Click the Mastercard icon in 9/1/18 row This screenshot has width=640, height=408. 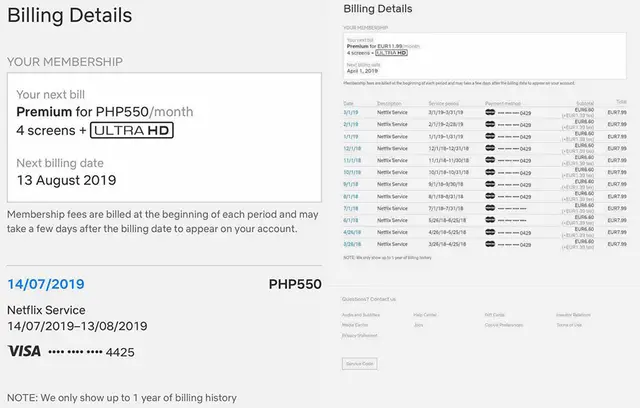point(491,184)
